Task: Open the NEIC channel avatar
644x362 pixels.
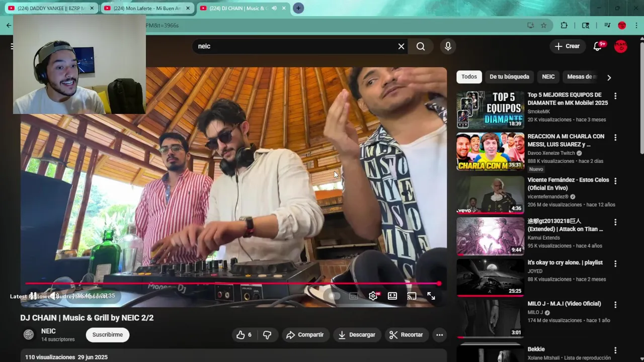Action: [29, 335]
